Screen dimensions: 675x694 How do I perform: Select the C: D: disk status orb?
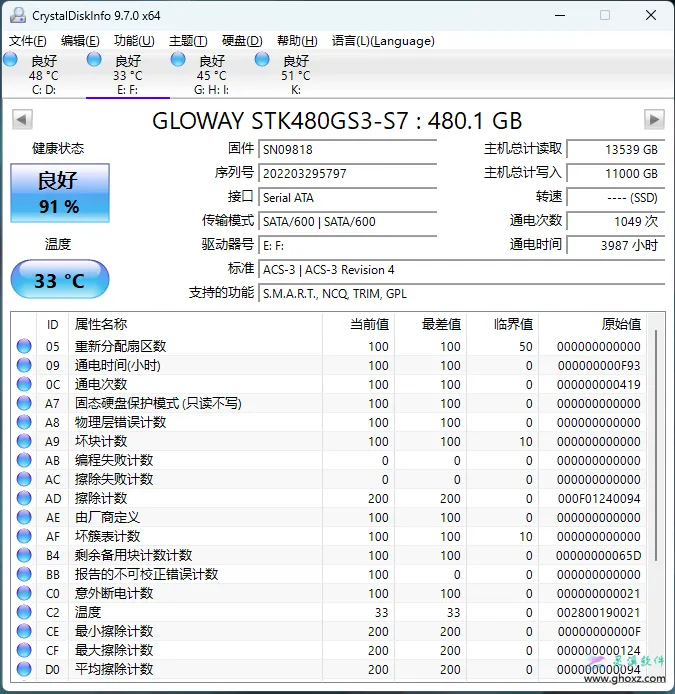point(10,59)
